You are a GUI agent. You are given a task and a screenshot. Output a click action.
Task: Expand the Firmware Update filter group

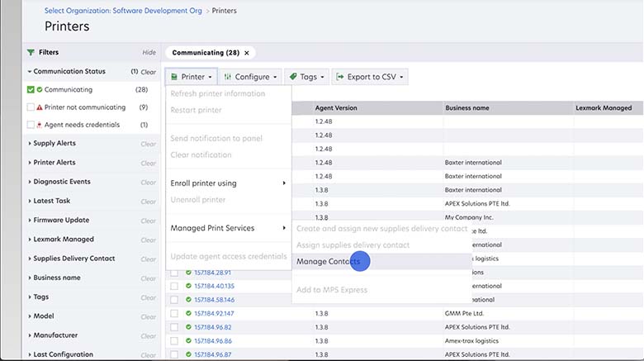61,220
